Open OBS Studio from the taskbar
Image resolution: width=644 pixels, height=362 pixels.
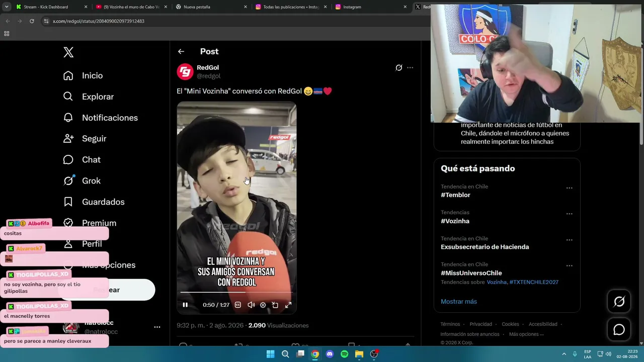coord(374,354)
